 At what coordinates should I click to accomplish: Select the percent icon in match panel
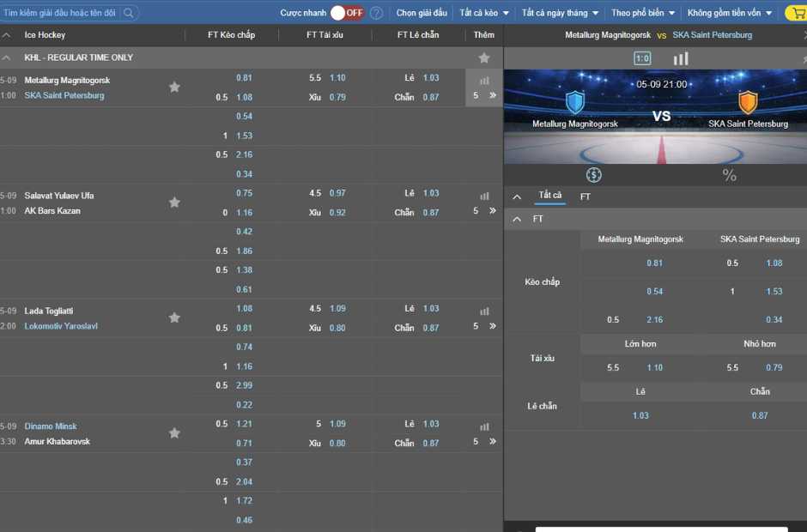click(729, 175)
